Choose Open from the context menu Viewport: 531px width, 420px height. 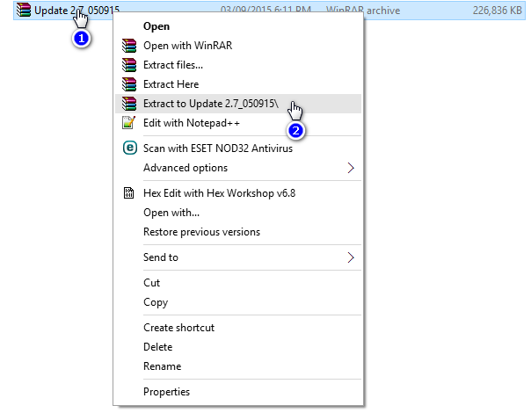pos(238,26)
